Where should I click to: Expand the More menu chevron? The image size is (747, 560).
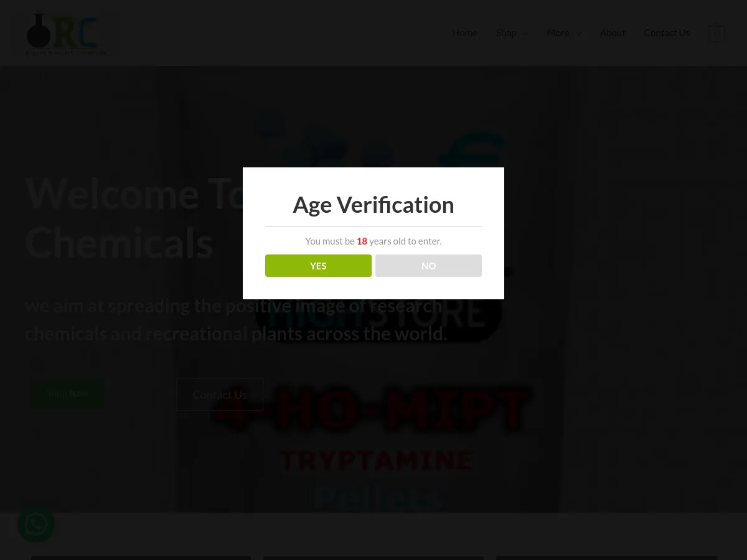(x=578, y=34)
